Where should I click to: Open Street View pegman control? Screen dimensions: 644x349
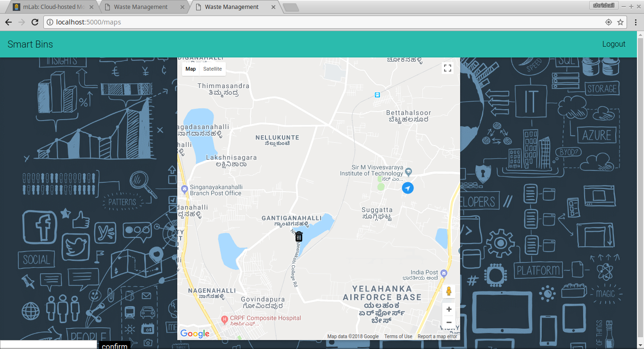pyautogui.click(x=449, y=292)
